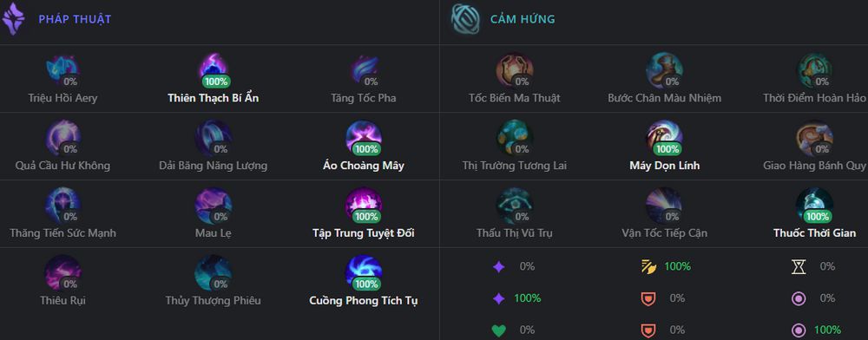The height and width of the screenshot is (340, 868).
Task: Click the Vận Tốc Tiếp Cận label
Action: [664, 232]
